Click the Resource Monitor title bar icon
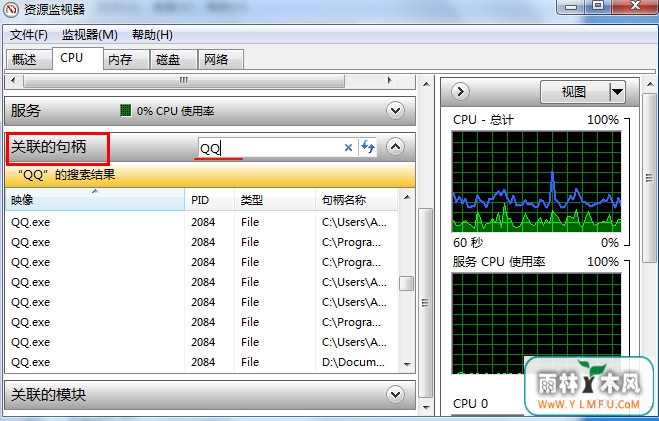 click(x=11, y=9)
